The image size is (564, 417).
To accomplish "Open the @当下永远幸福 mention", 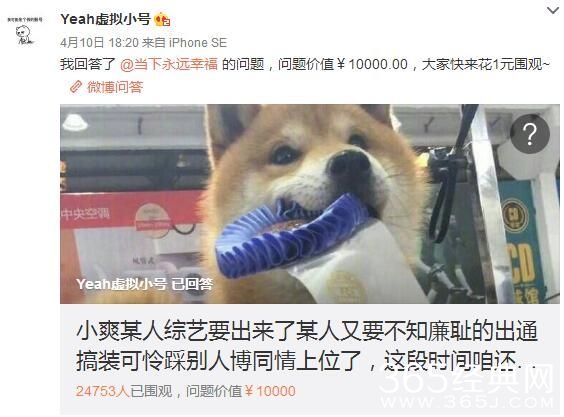I will [169, 64].
